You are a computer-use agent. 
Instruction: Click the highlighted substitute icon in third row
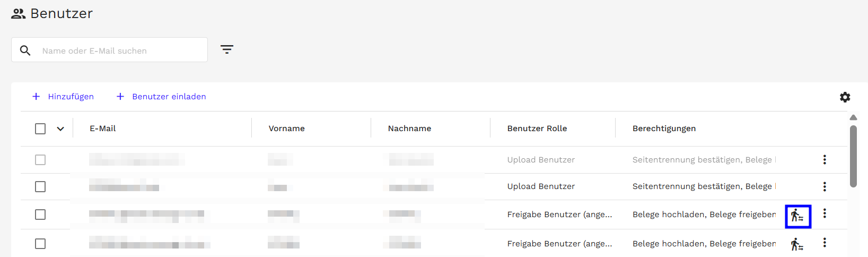[x=797, y=216]
